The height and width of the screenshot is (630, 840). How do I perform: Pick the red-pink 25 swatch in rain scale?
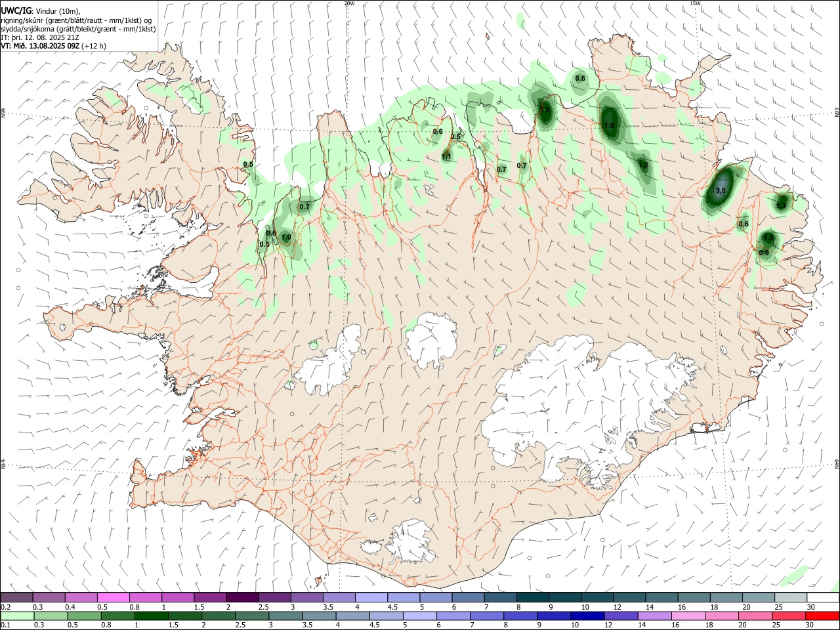(x=789, y=616)
